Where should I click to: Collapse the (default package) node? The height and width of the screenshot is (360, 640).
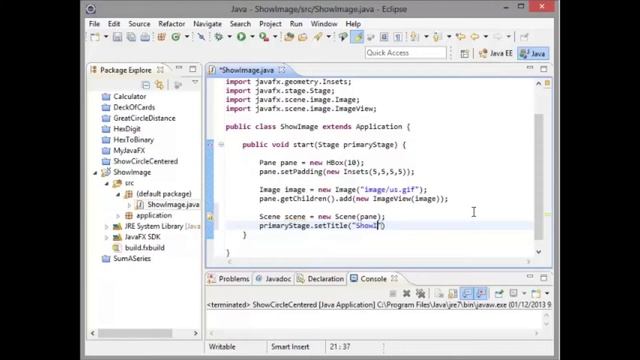click(x=118, y=194)
